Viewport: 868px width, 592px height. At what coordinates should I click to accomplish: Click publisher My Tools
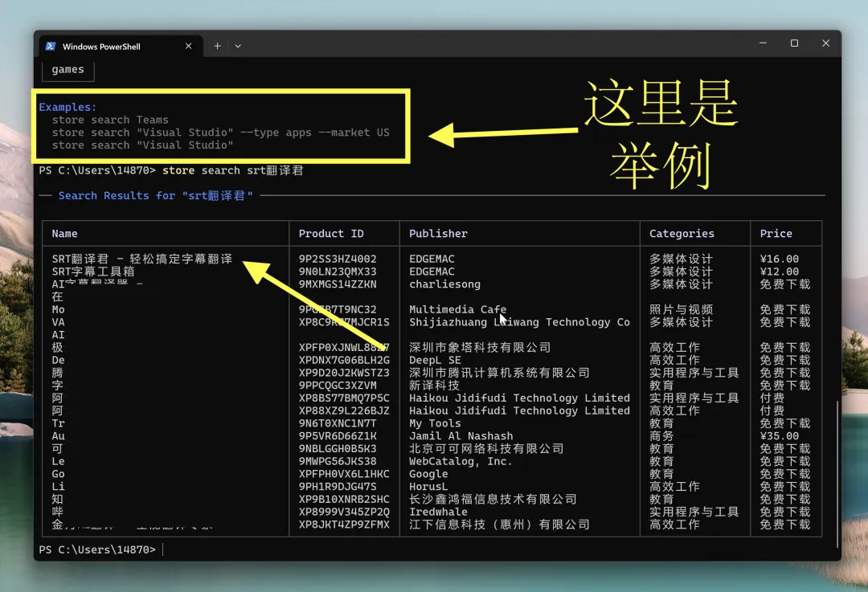point(435,423)
